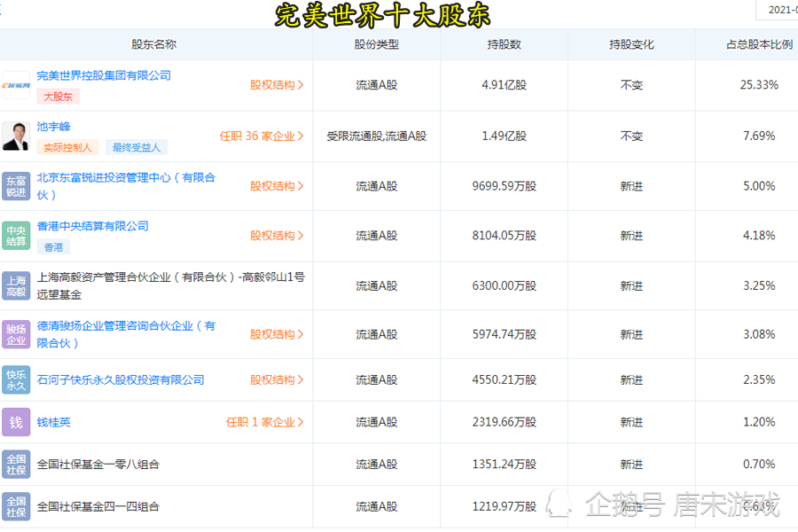Select the 1219.97万股 cell
798x532 pixels.
click(x=505, y=506)
